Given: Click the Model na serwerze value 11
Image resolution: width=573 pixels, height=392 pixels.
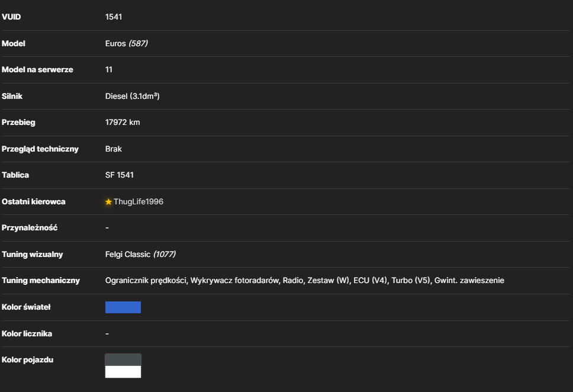Looking at the screenshot, I should pos(109,70).
